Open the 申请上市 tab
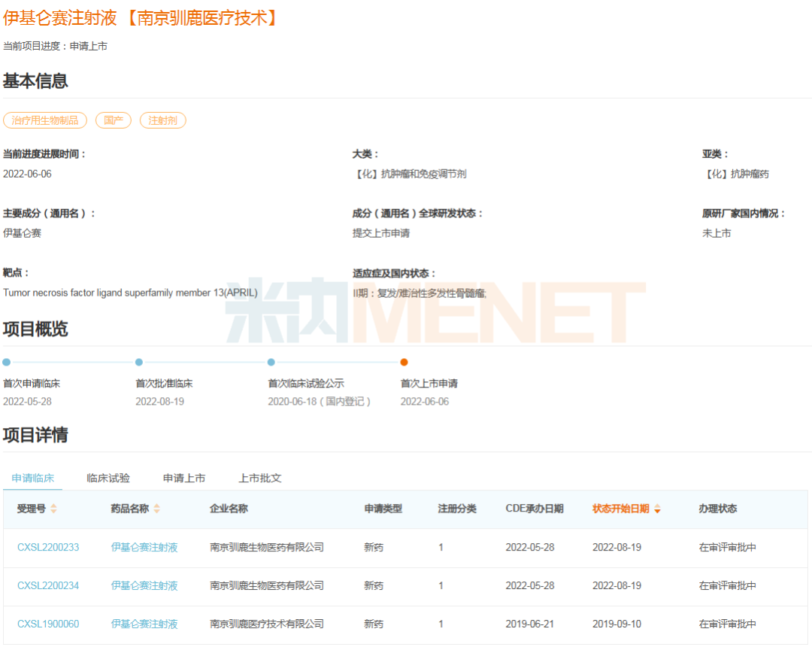The height and width of the screenshot is (647, 812). click(x=183, y=478)
